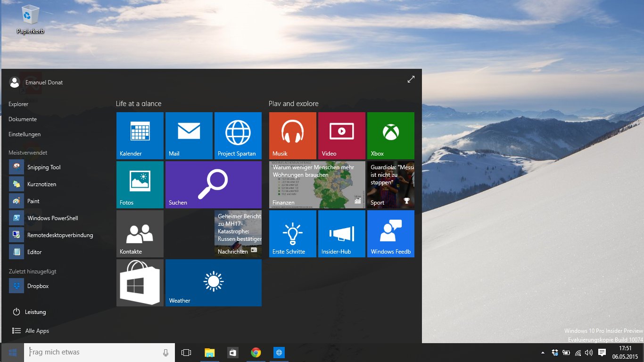The image size is (644, 362).
Task: Open the Suchen tile
Action: pyautogui.click(x=214, y=185)
